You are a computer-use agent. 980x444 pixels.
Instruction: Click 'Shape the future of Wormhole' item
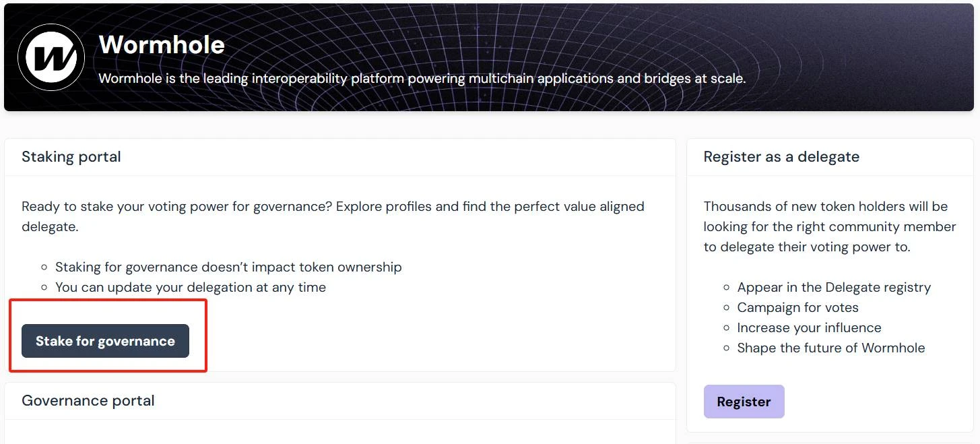pyautogui.click(x=831, y=348)
